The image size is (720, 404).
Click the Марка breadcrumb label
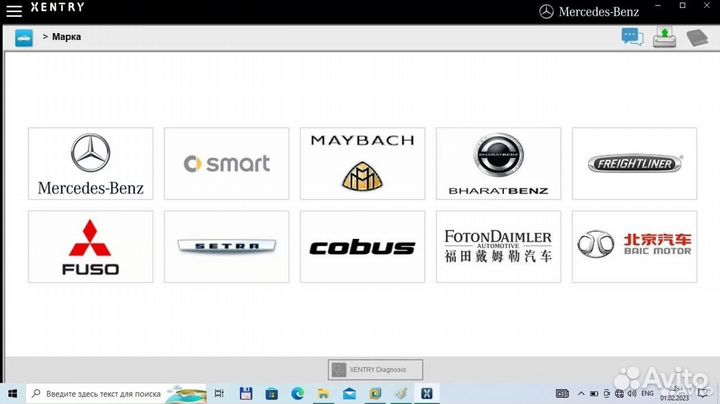pyautogui.click(x=66, y=37)
